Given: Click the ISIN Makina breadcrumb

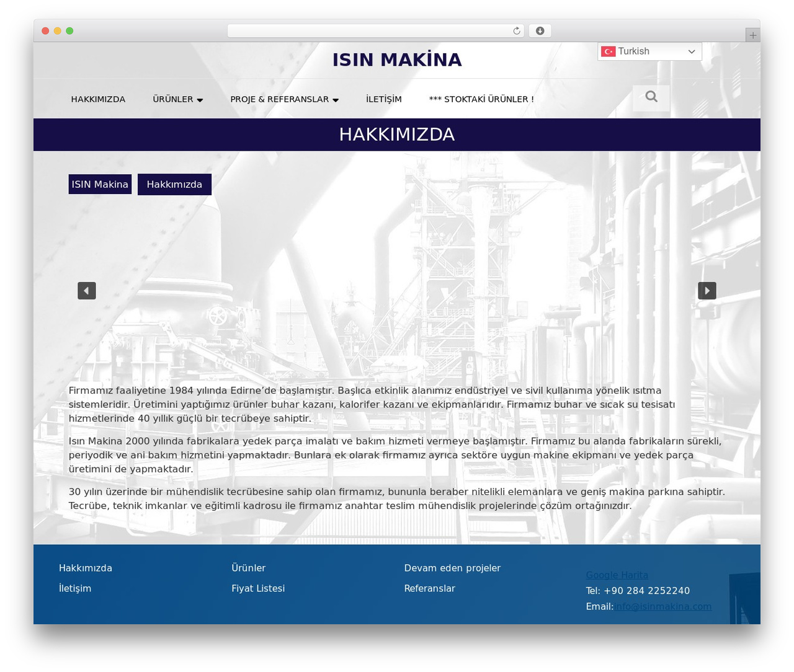Looking at the screenshot, I should coord(100,184).
